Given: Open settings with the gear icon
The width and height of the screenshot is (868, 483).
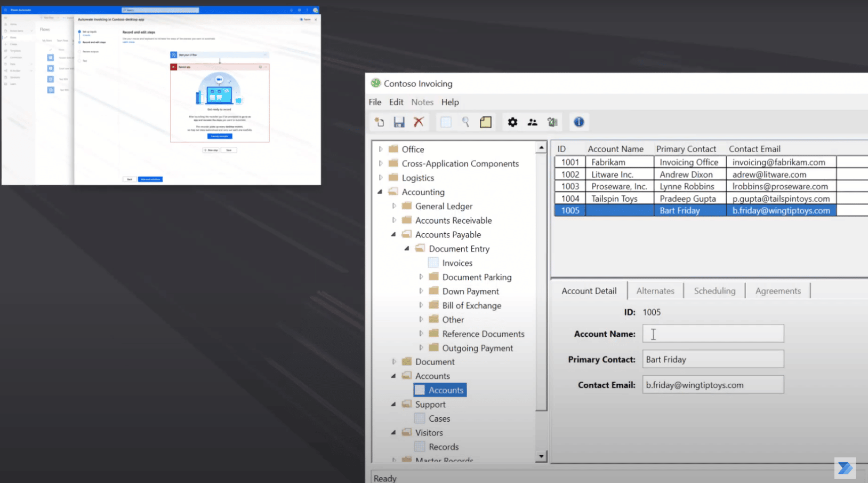Looking at the screenshot, I should click(512, 122).
